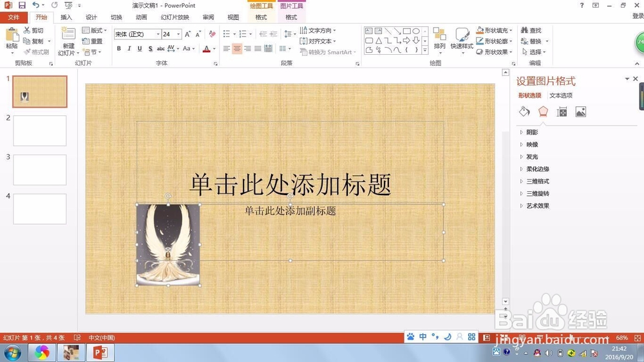
Task: Open the 形状轮廓 shape outline dropdown
Action: coord(494,41)
